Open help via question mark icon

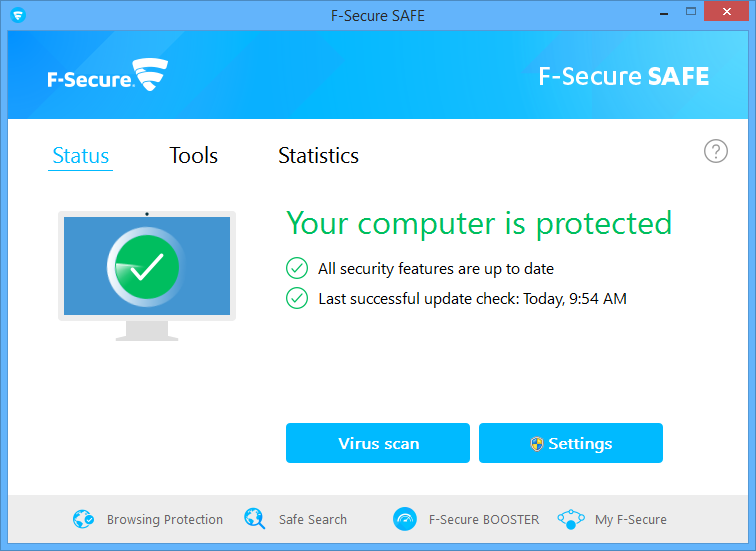pos(716,151)
